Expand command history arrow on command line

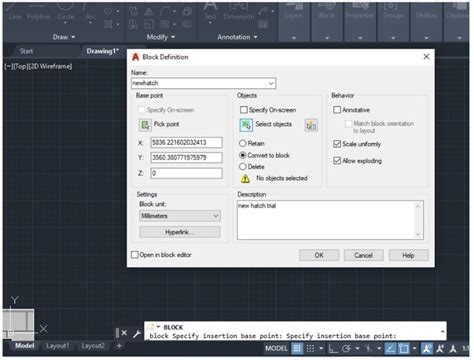442,331
